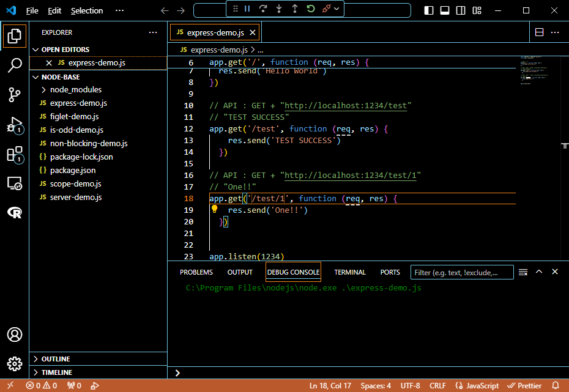Open the R extension view

point(15,212)
